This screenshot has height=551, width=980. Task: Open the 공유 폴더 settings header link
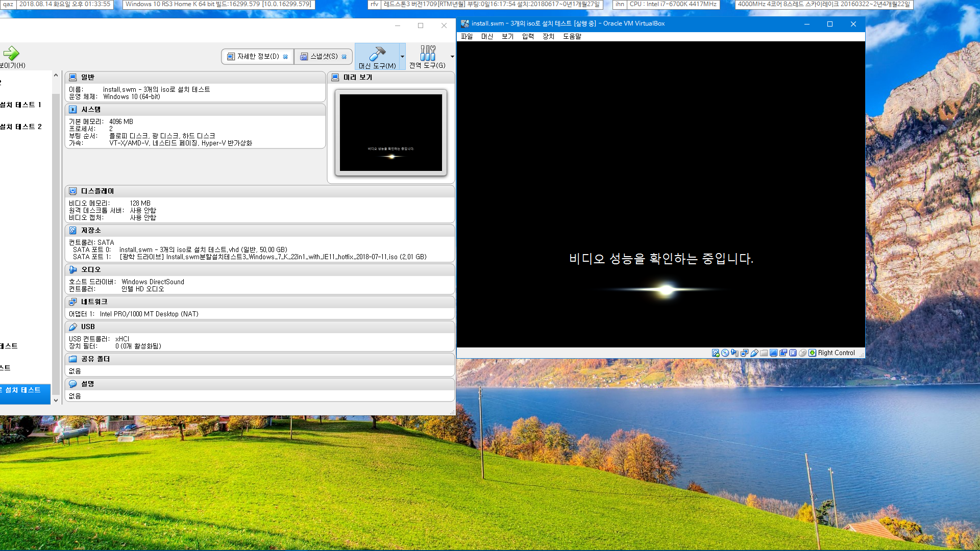tap(95, 359)
